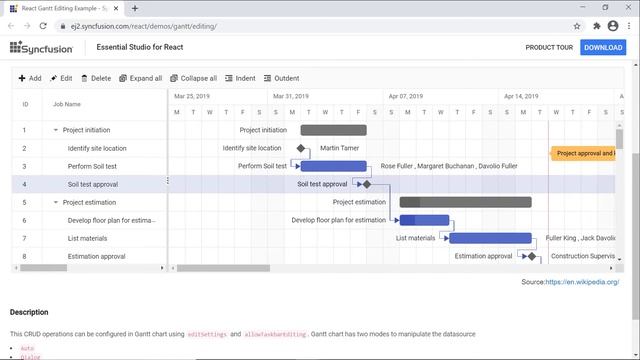Click the Edit pencil toolbar button

(x=61, y=78)
